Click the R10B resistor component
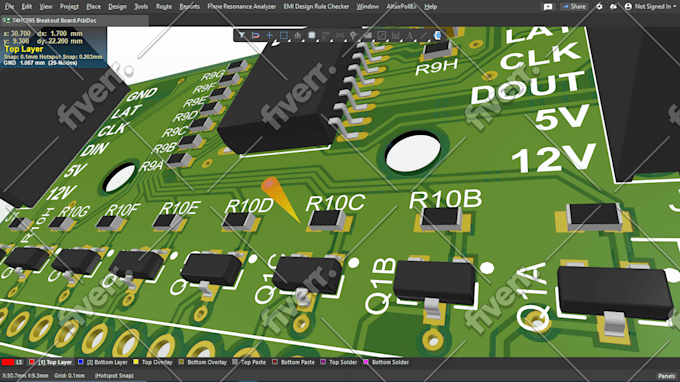The width and height of the screenshot is (680, 382). point(441,219)
